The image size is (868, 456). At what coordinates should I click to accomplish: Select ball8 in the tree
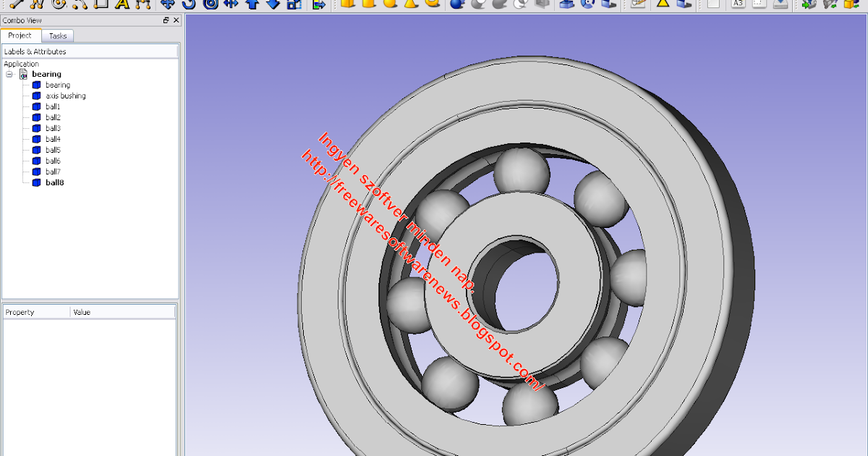coord(54,182)
